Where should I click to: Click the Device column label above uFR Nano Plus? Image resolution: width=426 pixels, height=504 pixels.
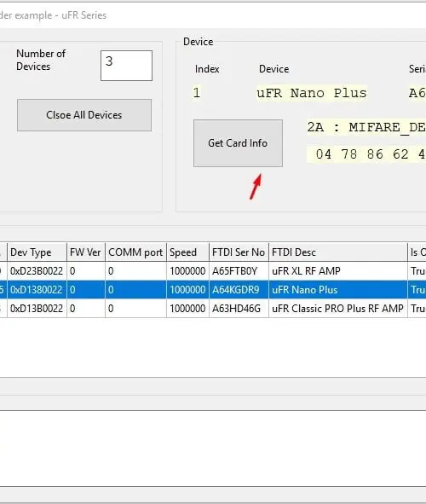click(273, 69)
